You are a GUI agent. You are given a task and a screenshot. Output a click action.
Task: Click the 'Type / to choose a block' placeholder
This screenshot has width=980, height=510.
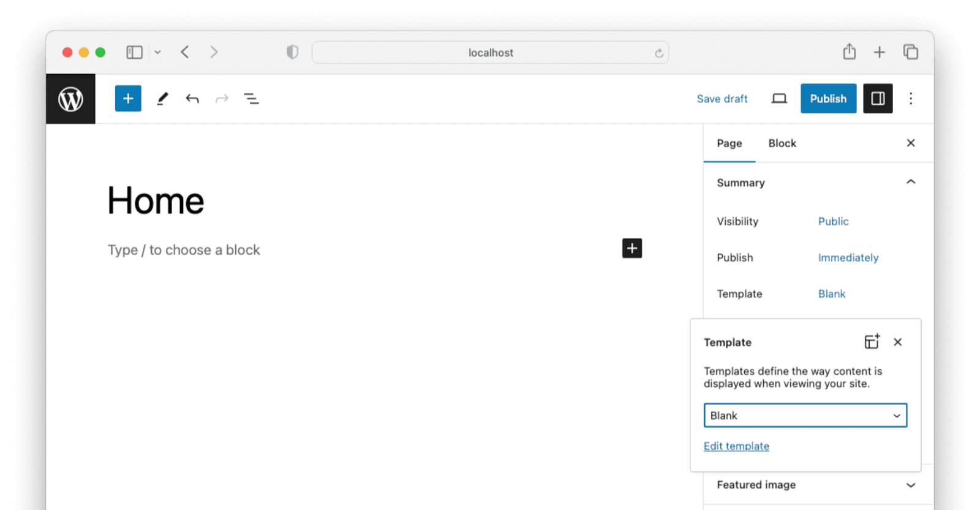click(184, 250)
